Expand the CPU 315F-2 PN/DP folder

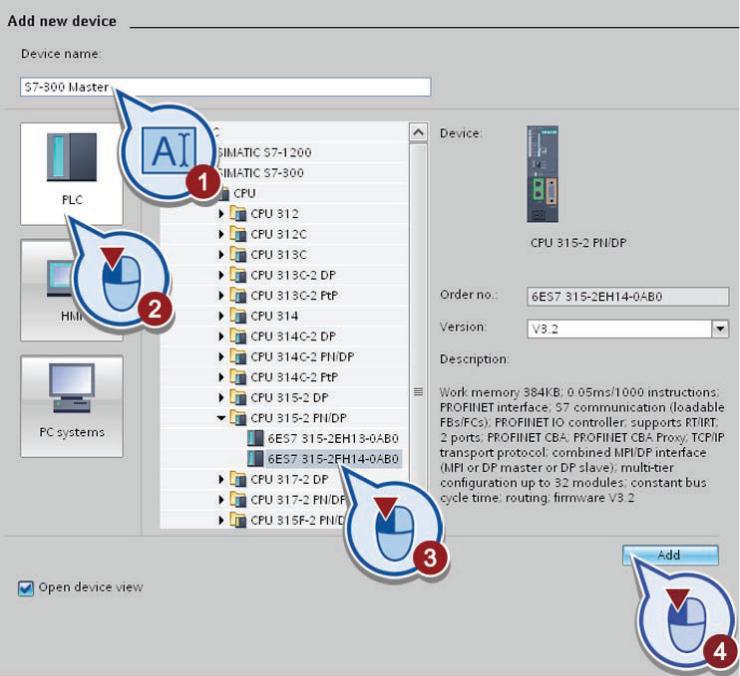[x=221, y=520]
